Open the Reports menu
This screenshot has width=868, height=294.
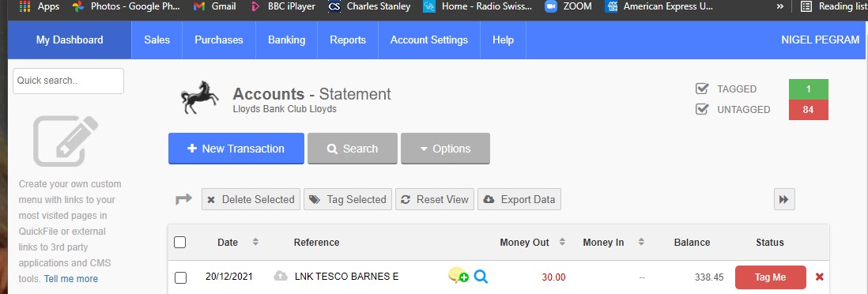(348, 40)
